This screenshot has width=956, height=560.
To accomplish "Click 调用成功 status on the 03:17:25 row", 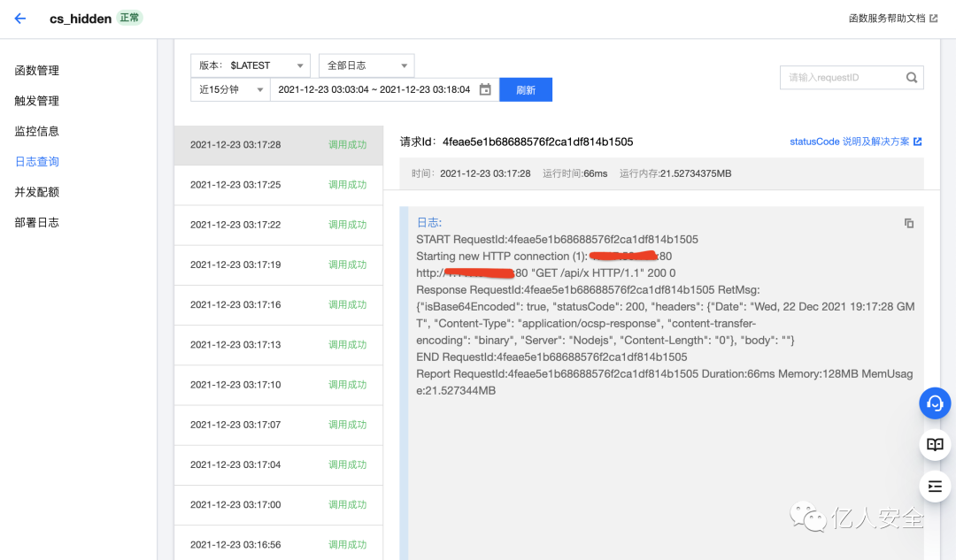I will [x=348, y=185].
